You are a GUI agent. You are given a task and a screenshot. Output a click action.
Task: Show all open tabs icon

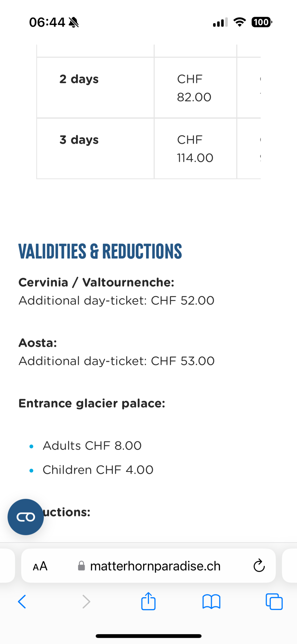[274, 602]
